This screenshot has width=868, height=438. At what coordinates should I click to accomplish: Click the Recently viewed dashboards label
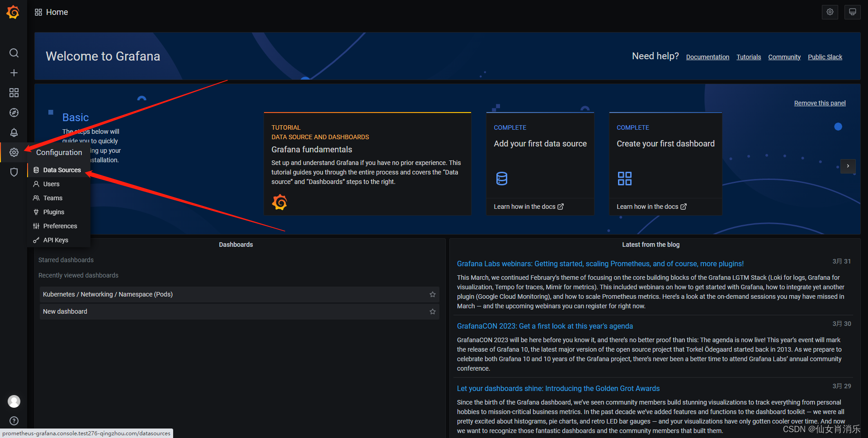[78, 275]
